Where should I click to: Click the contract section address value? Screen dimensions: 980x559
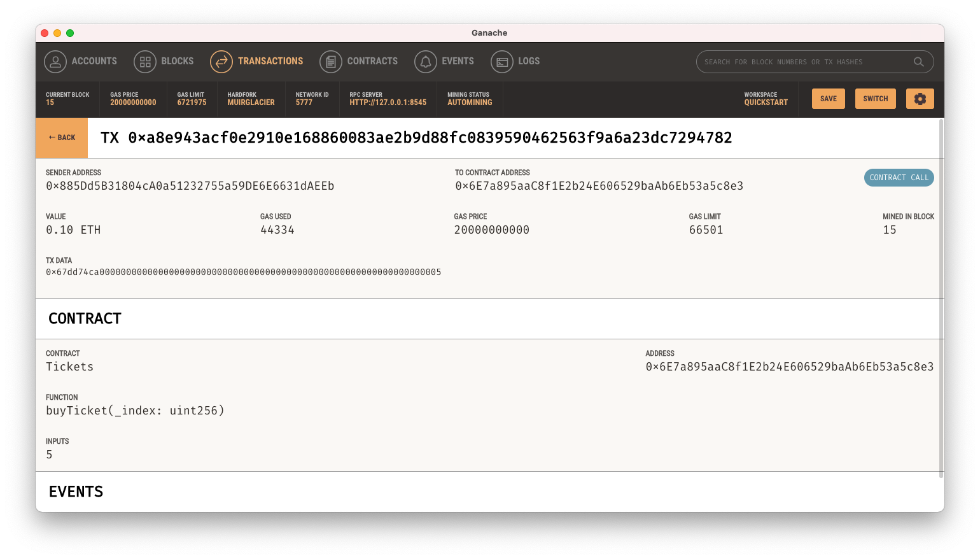790,367
